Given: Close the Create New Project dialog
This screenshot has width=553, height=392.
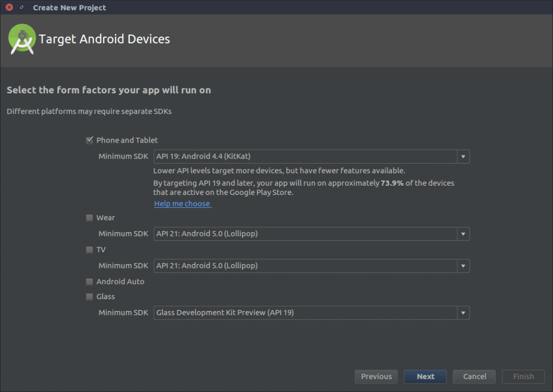Looking at the screenshot, I should pyautogui.click(x=10, y=8).
